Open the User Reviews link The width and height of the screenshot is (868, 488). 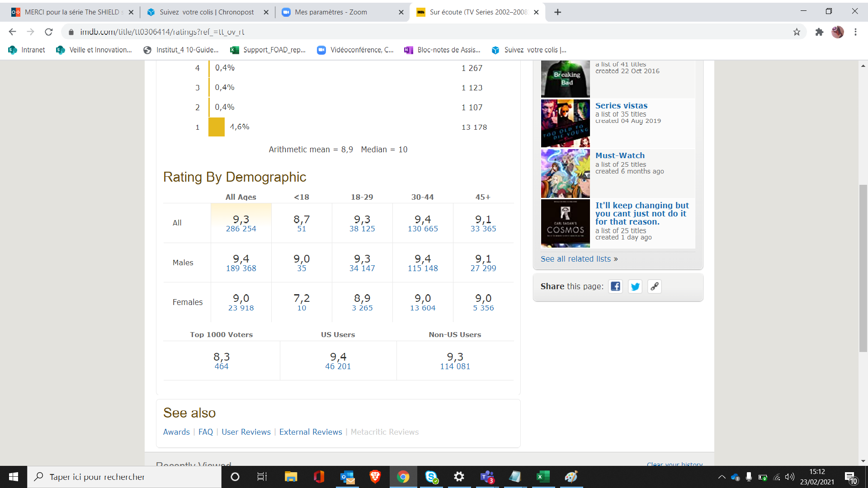(246, 432)
